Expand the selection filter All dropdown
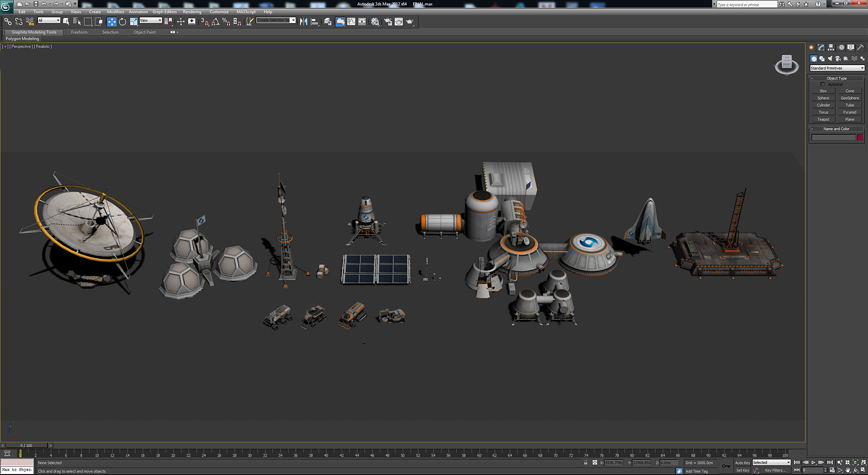Viewport: 868px width, 475px height. 48,20
